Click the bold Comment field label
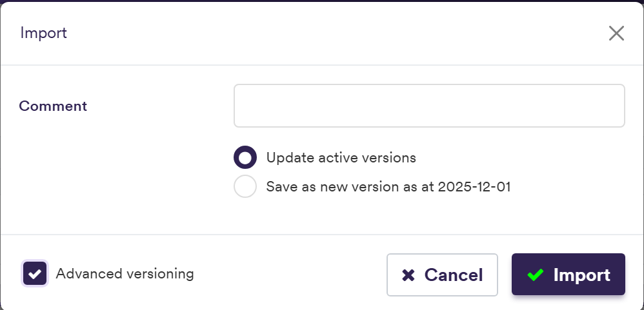The image size is (644, 310). click(x=53, y=106)
